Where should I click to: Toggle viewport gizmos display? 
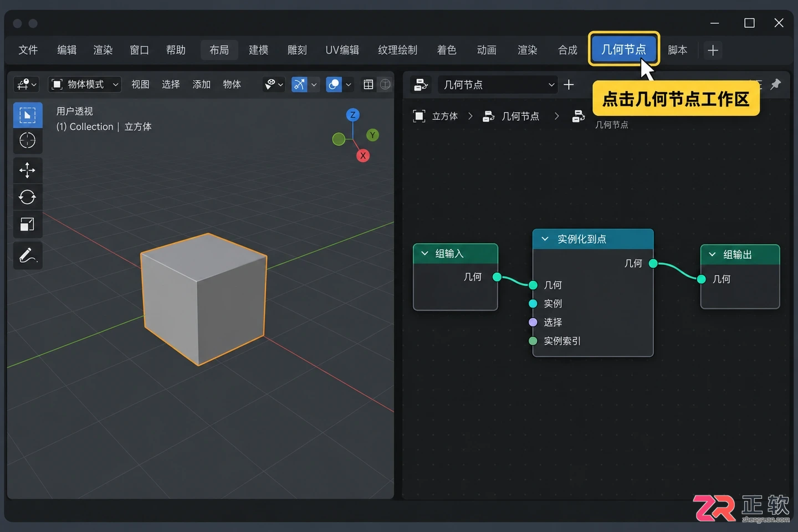pyautogui.click(x=299, y=84)
